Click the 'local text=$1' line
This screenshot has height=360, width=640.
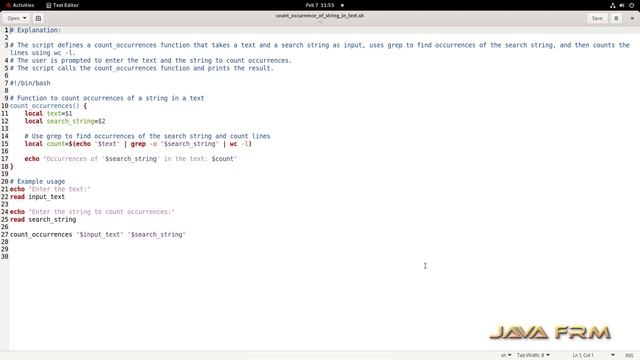point(48,113)
